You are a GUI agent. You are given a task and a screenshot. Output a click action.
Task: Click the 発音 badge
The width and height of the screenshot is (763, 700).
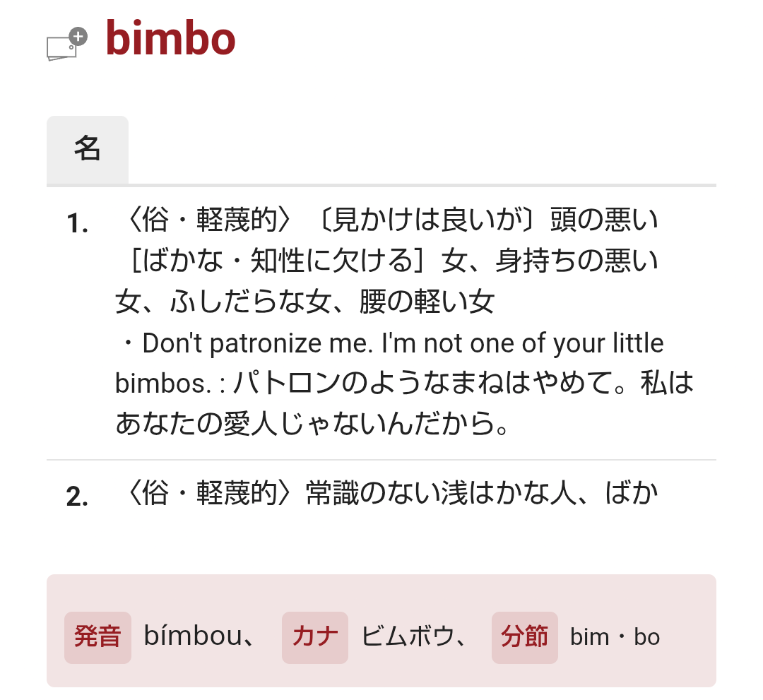coord(97,637)
